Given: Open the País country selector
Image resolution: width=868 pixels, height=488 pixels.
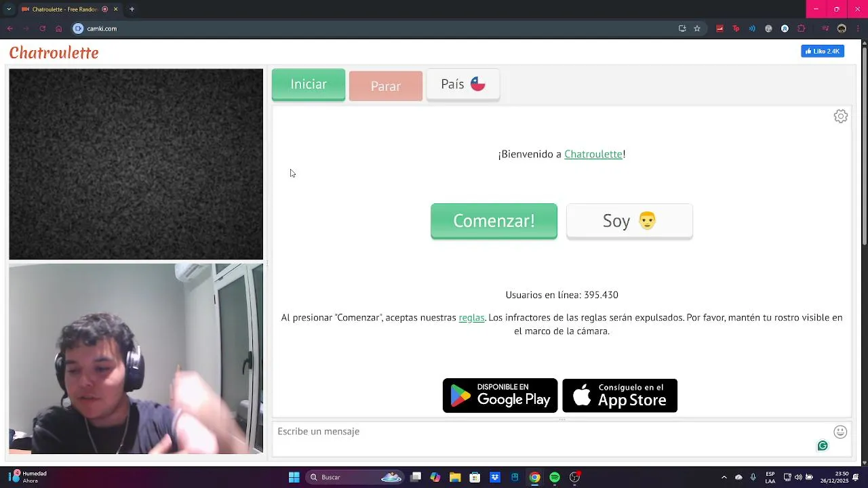Looking at the screenshot, I should click(463, 85).
